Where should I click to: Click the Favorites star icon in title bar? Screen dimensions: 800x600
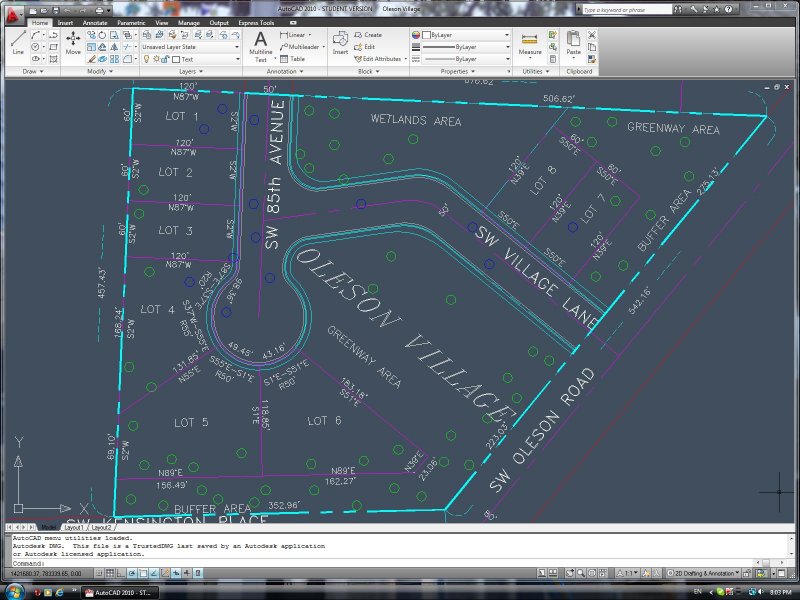click(x=717, y=9)
